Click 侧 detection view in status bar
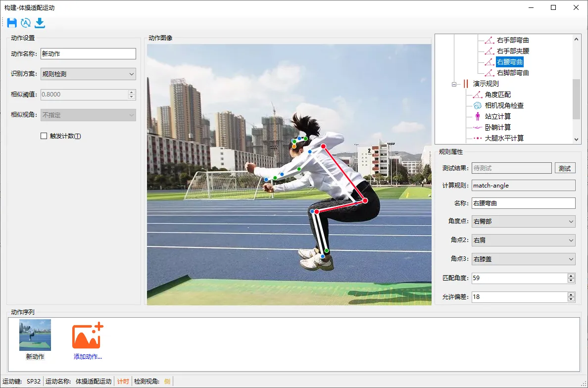The image size is (588, 388). 167,381
